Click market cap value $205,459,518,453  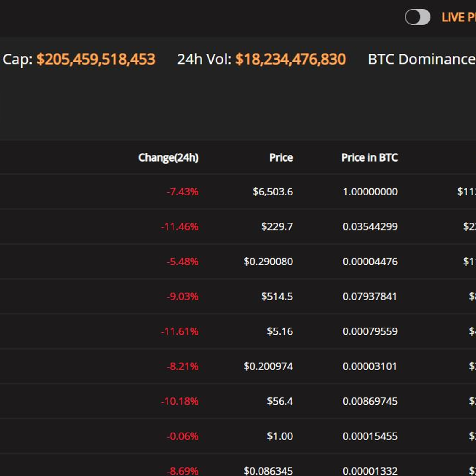point(96,59)
